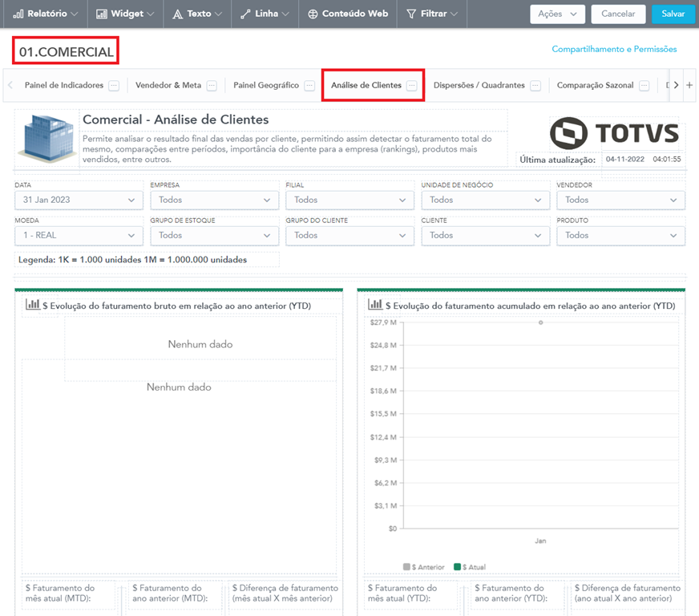The height and width of the screenshot is (616, 699).
Task: Open the PRODUTO filter dropdown
Action: pyautogui.click(x=621, y=236)
